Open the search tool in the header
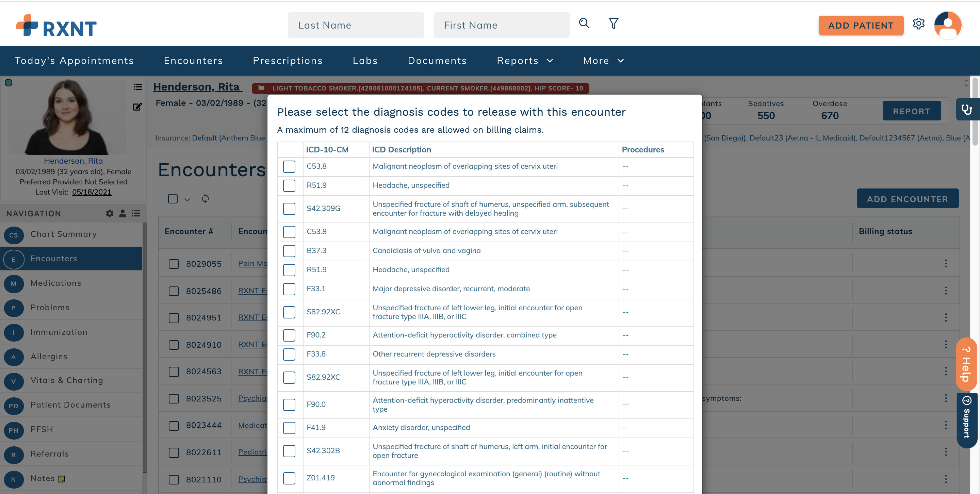 pyautogui.click(x=584, y=23)
